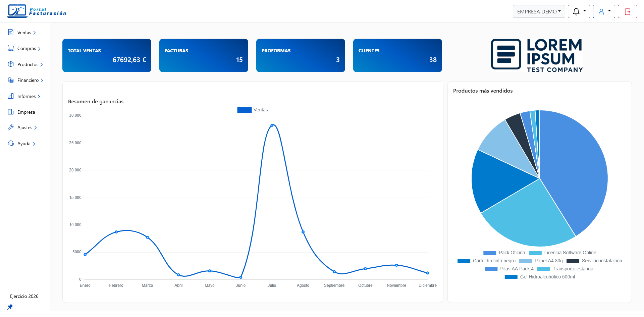The image size is (644, 317).
Task: Toggle the Pack Oficina legend entry
Action: coord(489,253)
